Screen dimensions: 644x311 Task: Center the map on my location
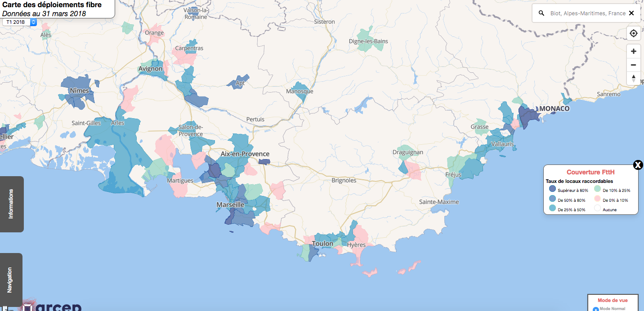pyautogui.click(x=634, y=33)
